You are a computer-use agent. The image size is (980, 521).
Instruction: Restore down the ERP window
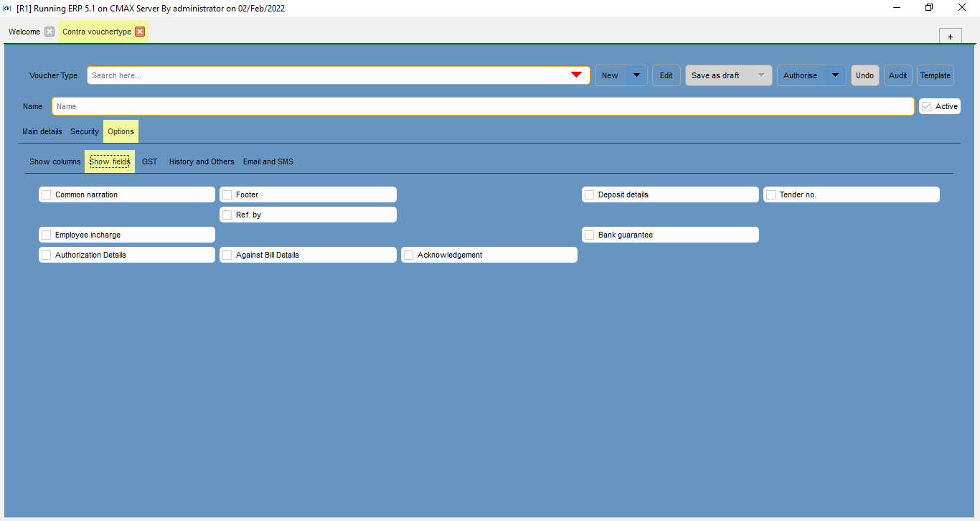coord(929,8)
